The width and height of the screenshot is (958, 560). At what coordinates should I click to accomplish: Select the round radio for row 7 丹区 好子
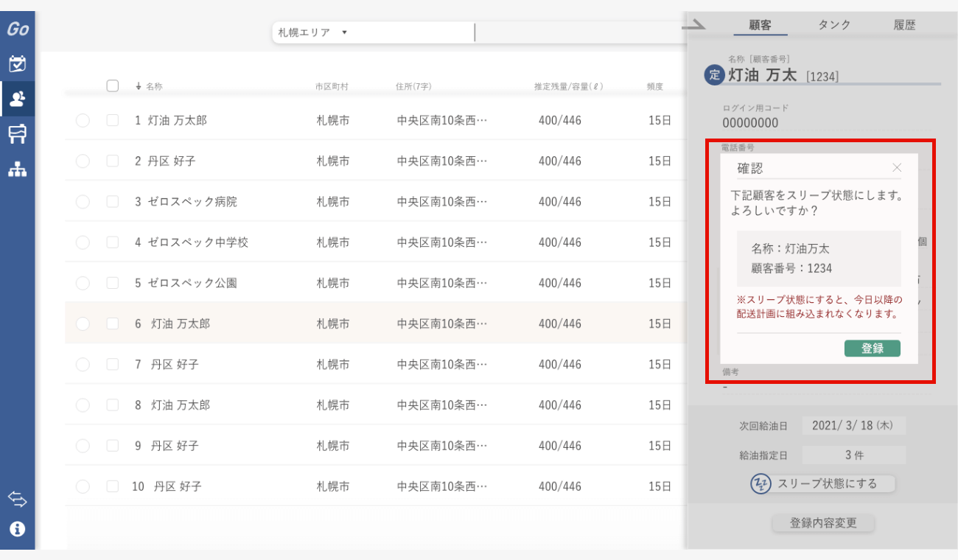pos(83,364)
